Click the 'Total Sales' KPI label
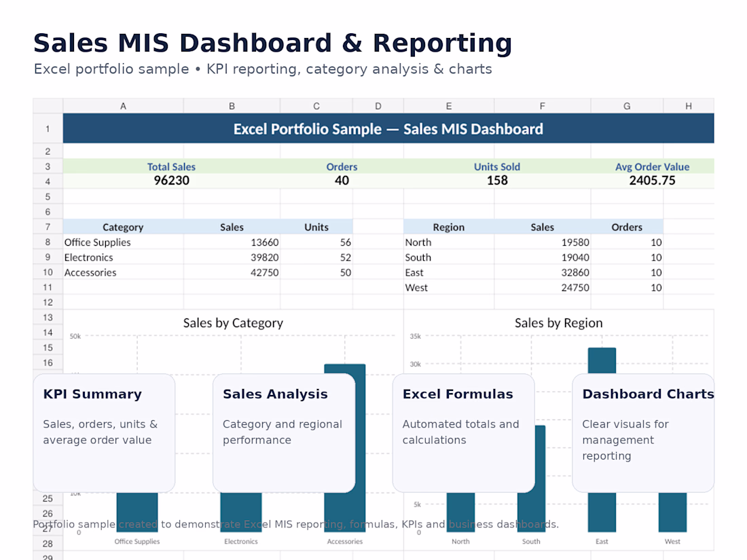Screen dimensions: 747x560 [171, 167]
